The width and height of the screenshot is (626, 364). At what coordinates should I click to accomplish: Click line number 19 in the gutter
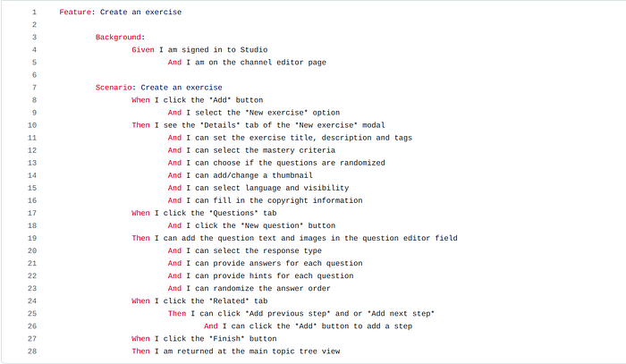(x=32, y=238)
